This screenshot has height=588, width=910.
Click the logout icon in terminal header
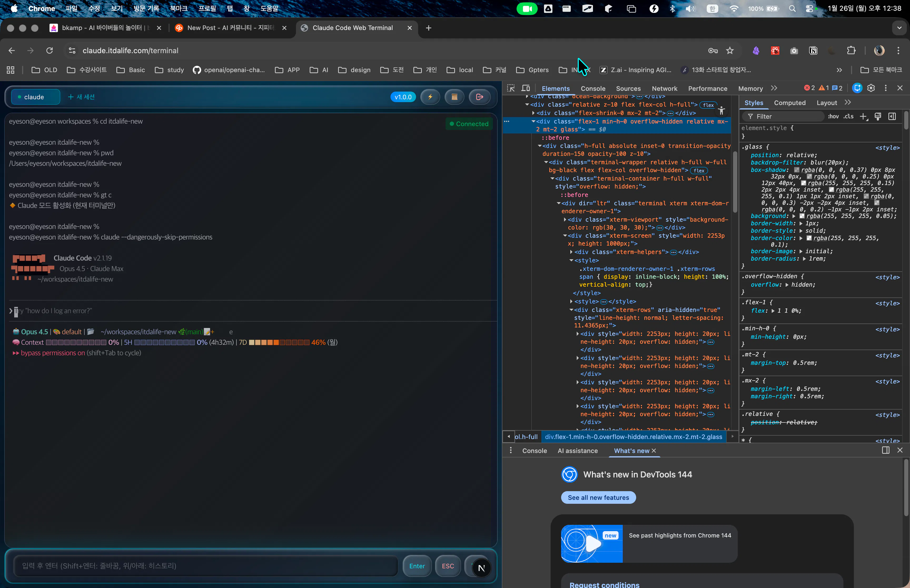coord(480,97)
